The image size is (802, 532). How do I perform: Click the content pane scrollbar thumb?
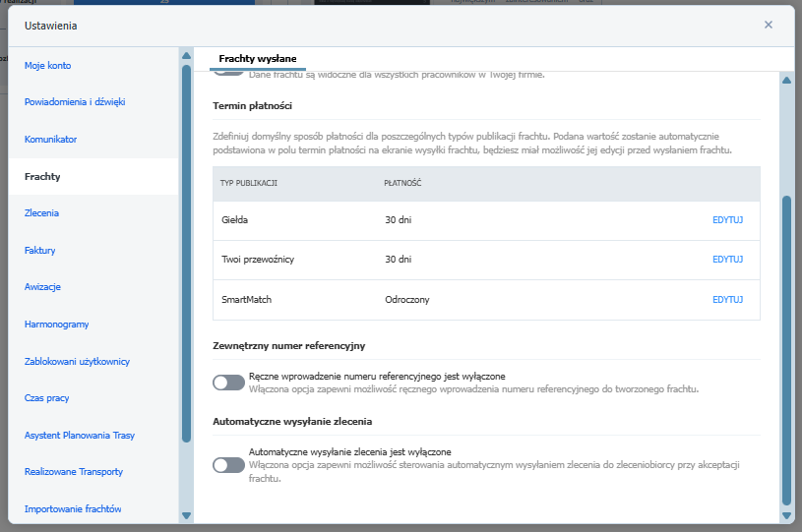pos(786,351)
